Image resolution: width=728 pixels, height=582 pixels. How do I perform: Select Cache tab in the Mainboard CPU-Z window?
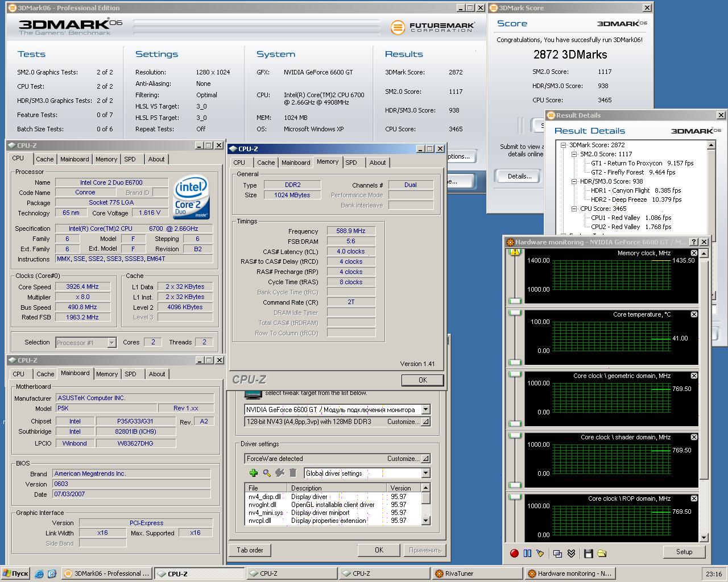(45, 374)
